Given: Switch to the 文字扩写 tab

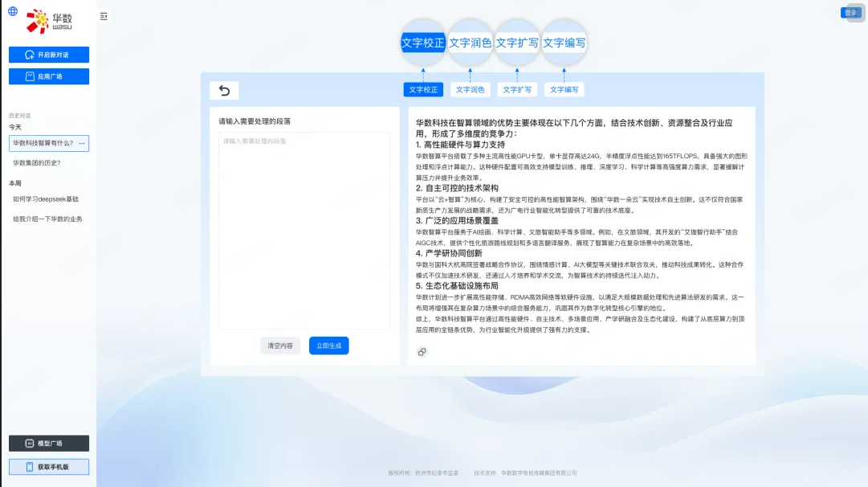Looking at the screenshot, I should pos(517,90).
